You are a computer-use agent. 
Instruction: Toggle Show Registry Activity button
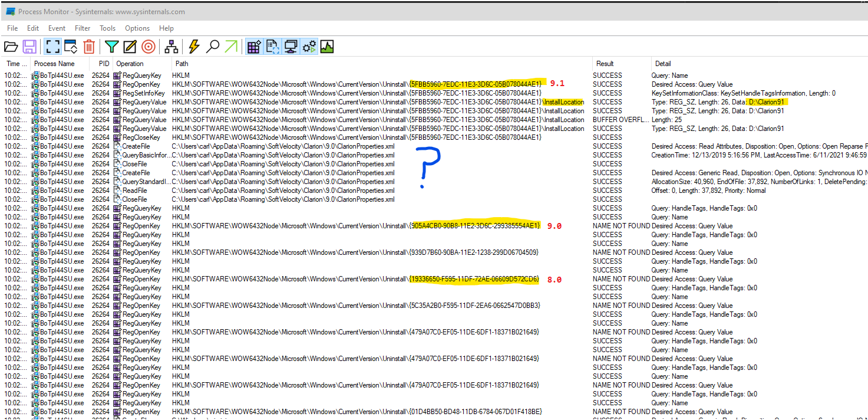[254, 47]
